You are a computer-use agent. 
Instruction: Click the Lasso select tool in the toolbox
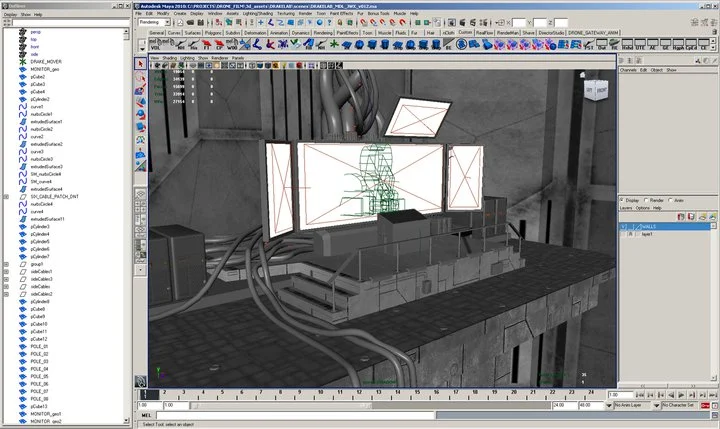[x=141, y=77]
